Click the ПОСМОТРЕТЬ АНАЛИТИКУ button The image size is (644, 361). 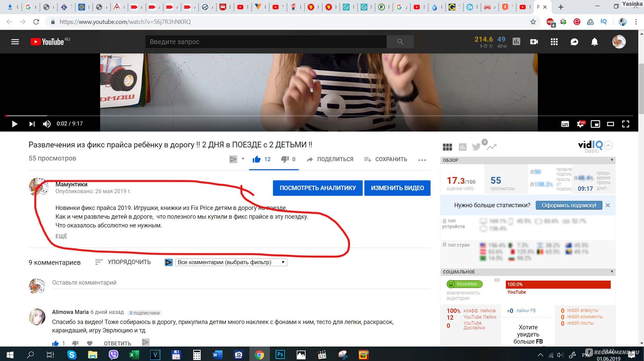pyautogui.click(x=318, y=188)
